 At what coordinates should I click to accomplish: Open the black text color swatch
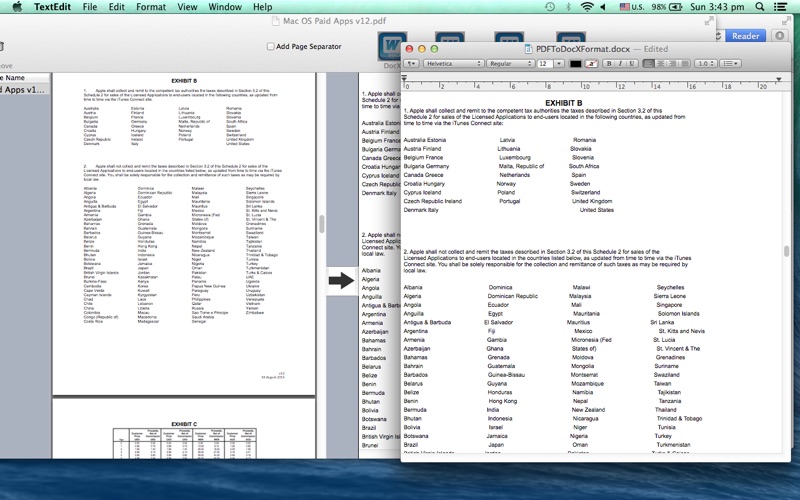click(575, 64)
